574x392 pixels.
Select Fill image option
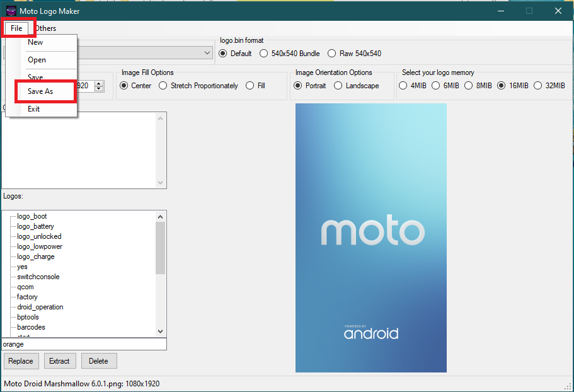pos(256,86)
